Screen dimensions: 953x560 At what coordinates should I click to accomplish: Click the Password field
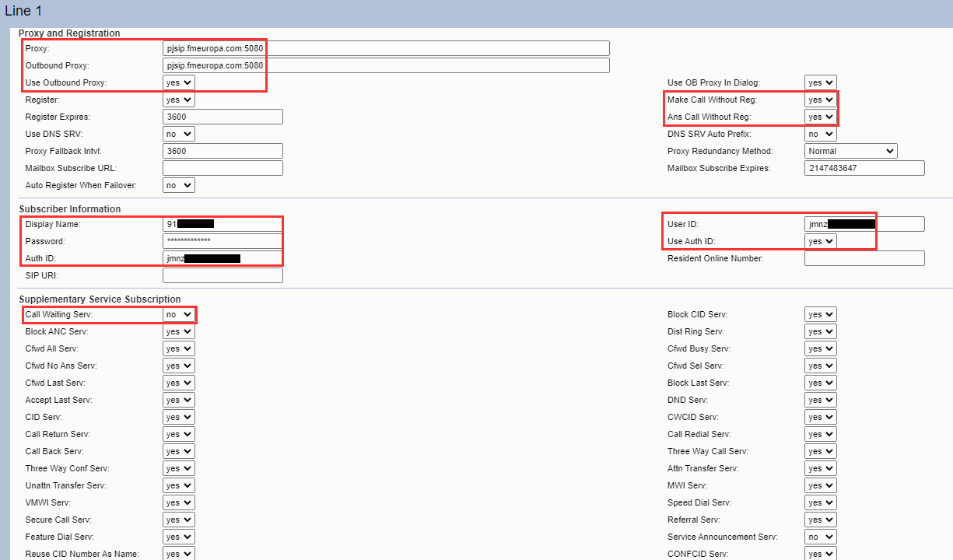pyautogui.click(x=222, y=241)
